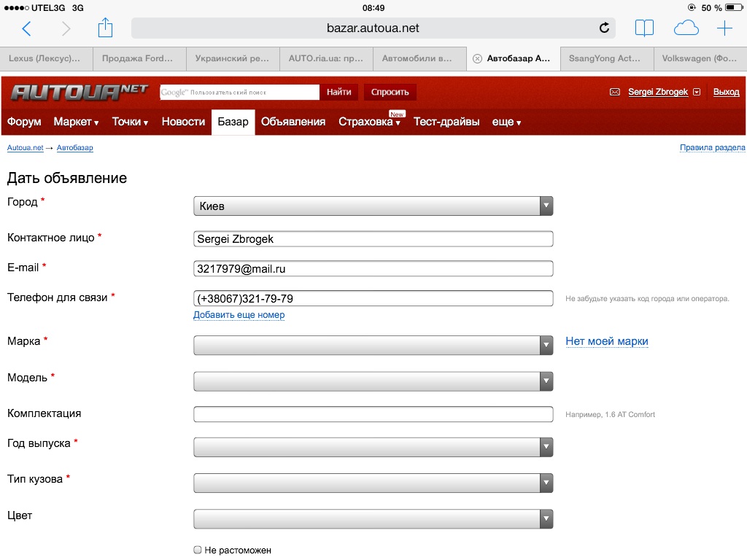Image resolution: width=747 pixels, height=560 pixels.
Task: Open the Год выпуска dropdown
Action: point(373,446)
